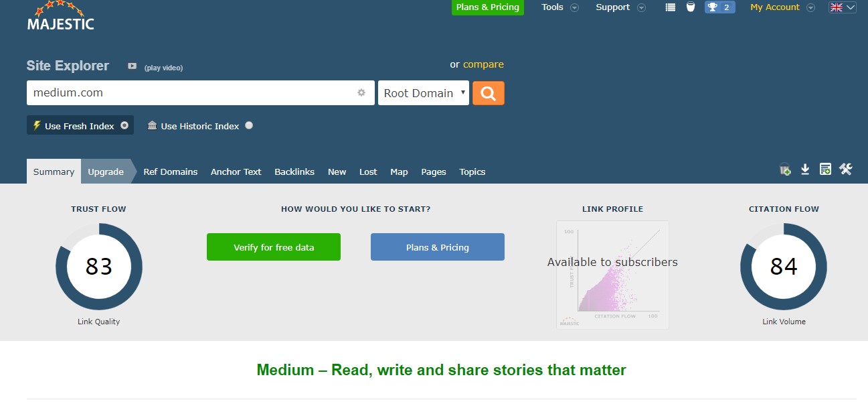Image resolution: width=868 pixels, height=404 pixels.
Task: Click the Tools menu label
Action: [553, 7]
